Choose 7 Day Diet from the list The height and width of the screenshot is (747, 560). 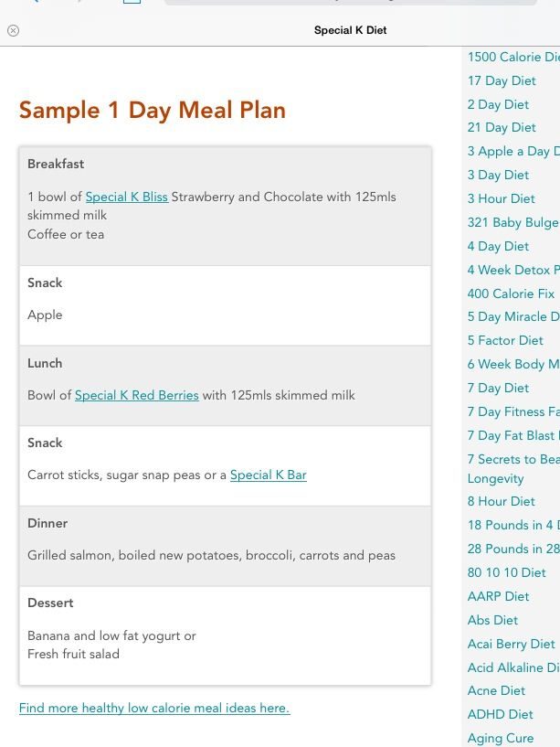pyautogui.click(x=498, y=388)
